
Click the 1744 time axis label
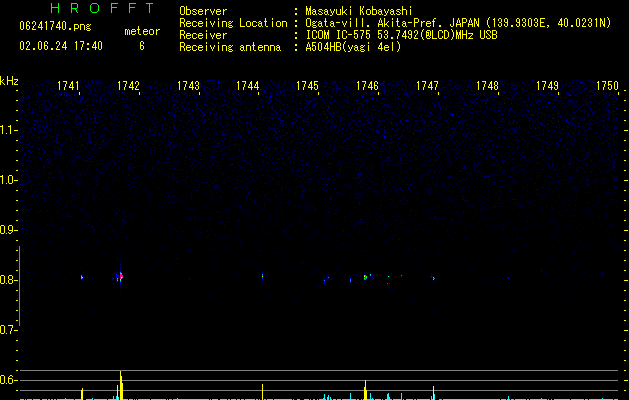(248, 86)
